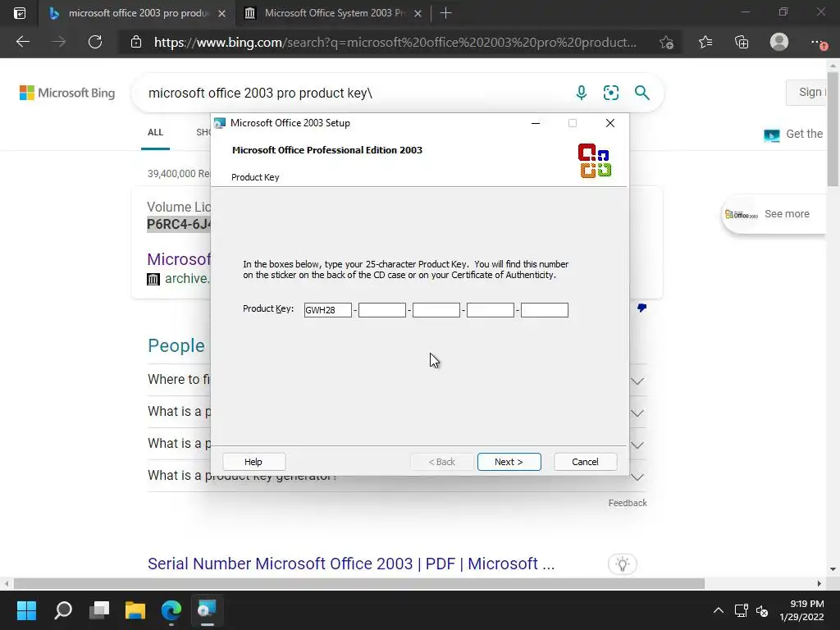Reload the page with the refresh icon
840x630 pixels.
(95, 42)
